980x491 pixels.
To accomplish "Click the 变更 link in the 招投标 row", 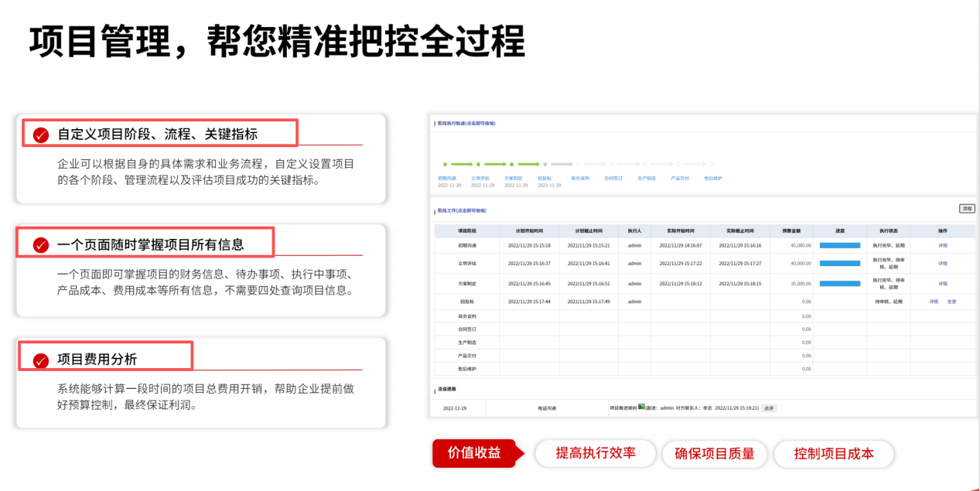I will pos(951,300).
